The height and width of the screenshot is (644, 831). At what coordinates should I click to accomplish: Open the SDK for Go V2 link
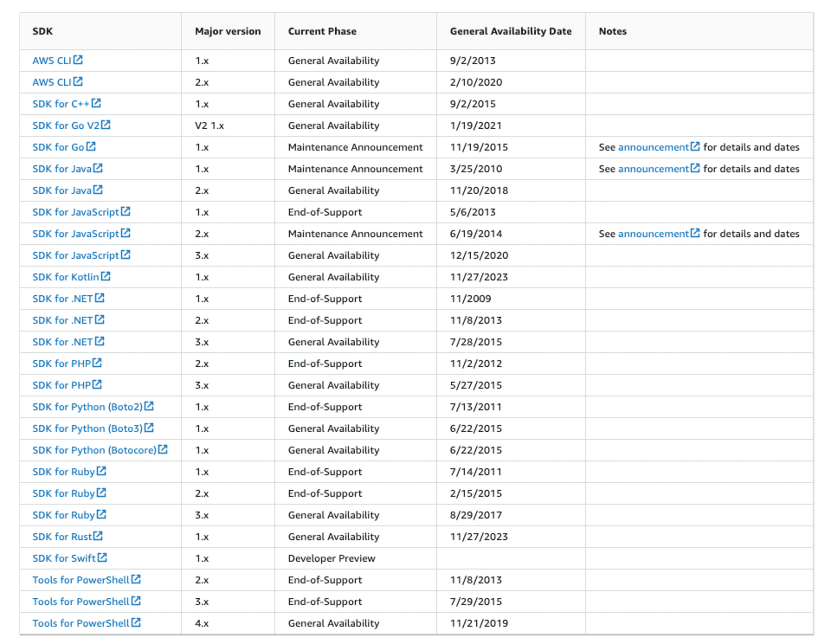(x=66, y=125)
